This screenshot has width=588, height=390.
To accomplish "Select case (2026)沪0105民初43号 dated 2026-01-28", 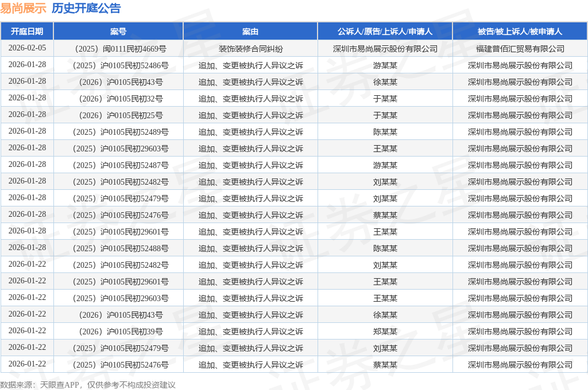I will (x=118, y=82).
